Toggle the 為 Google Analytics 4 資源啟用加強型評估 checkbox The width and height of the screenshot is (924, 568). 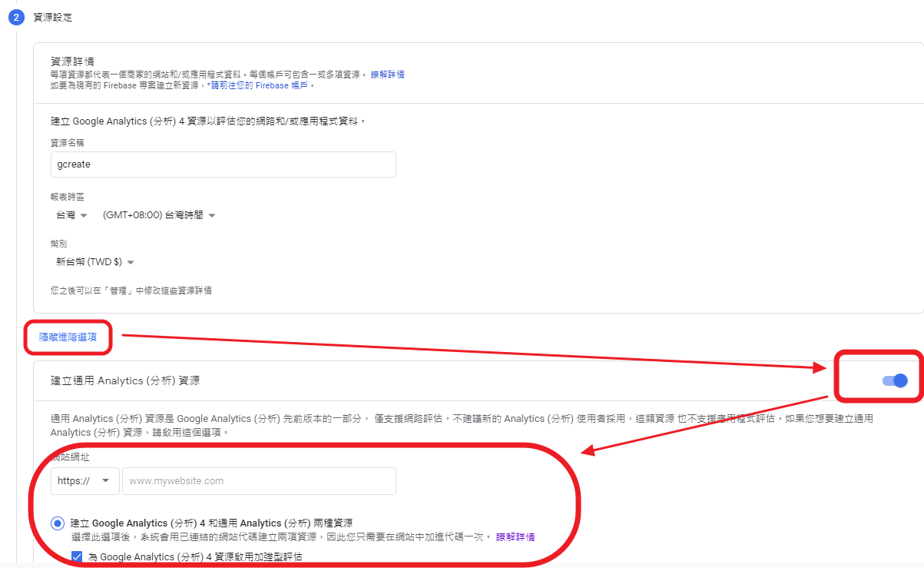click(77, 556)
